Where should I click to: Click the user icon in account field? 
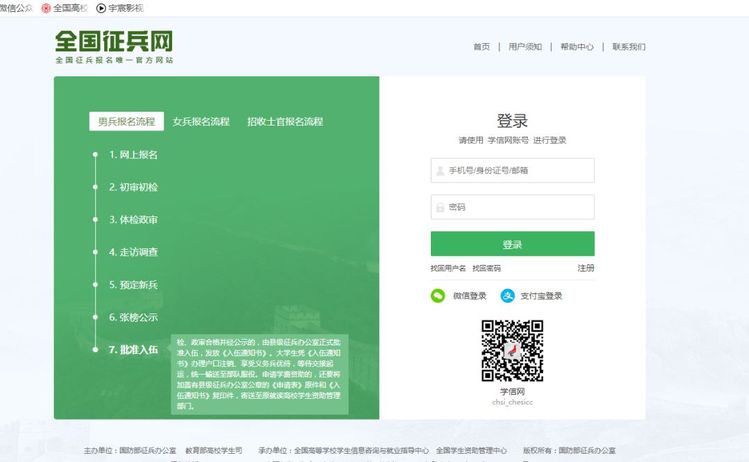click(x=440, y=171)
